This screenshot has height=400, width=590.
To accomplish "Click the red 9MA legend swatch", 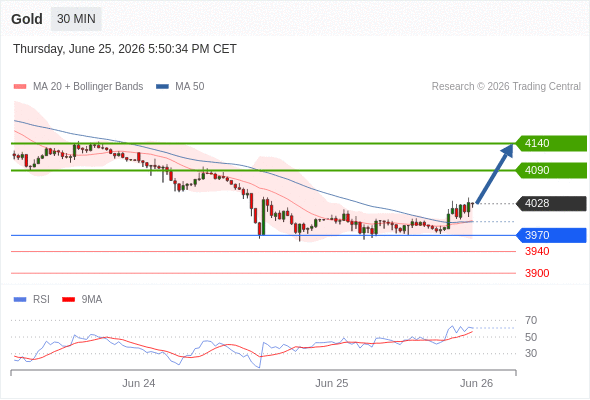I will coord(68,300).
